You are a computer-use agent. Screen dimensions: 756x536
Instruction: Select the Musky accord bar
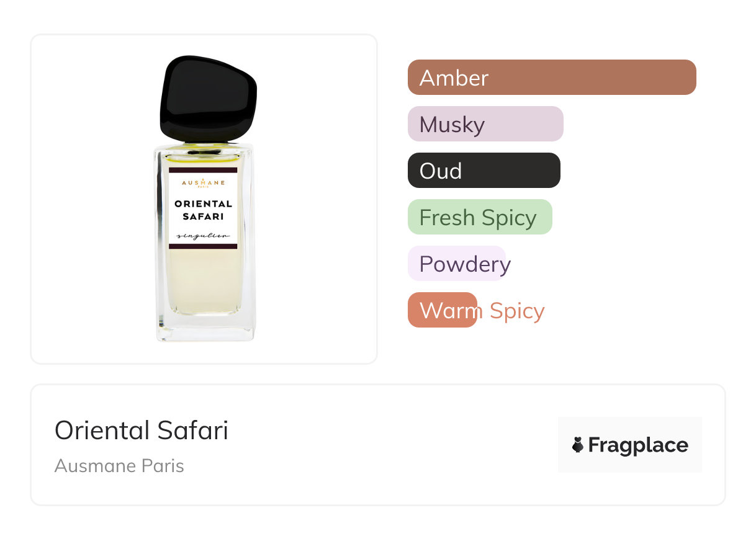(485, 124)
